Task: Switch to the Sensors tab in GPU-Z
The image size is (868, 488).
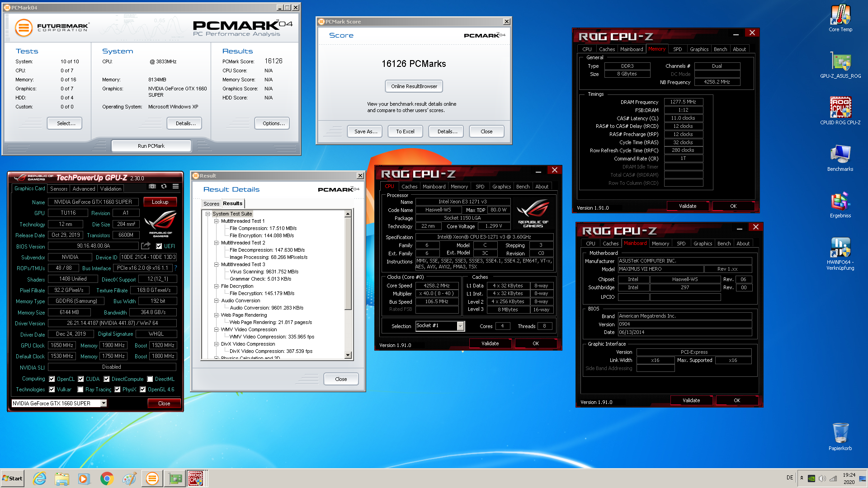Action: point(59,189)
